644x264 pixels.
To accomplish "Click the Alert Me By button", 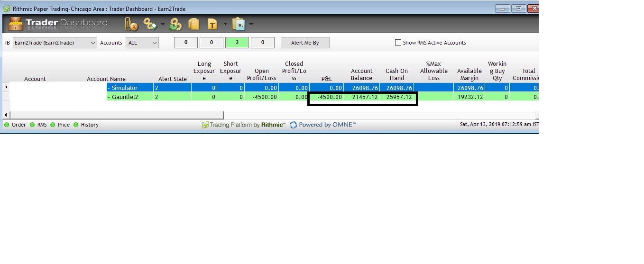I will point(305,43).
